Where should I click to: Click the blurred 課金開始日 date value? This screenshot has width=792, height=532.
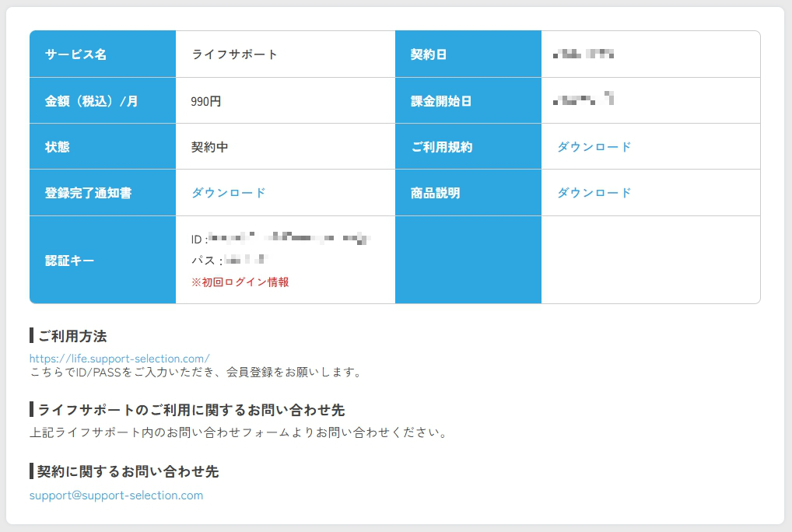[583, 100]
